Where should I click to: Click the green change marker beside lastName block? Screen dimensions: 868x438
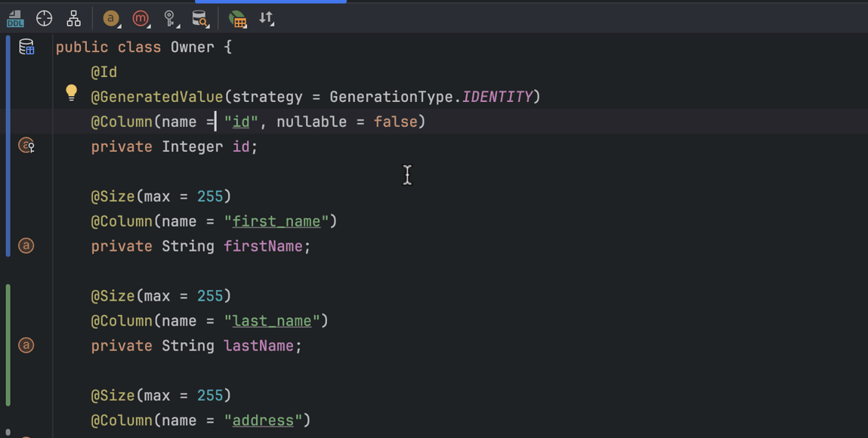coord(8,345)
